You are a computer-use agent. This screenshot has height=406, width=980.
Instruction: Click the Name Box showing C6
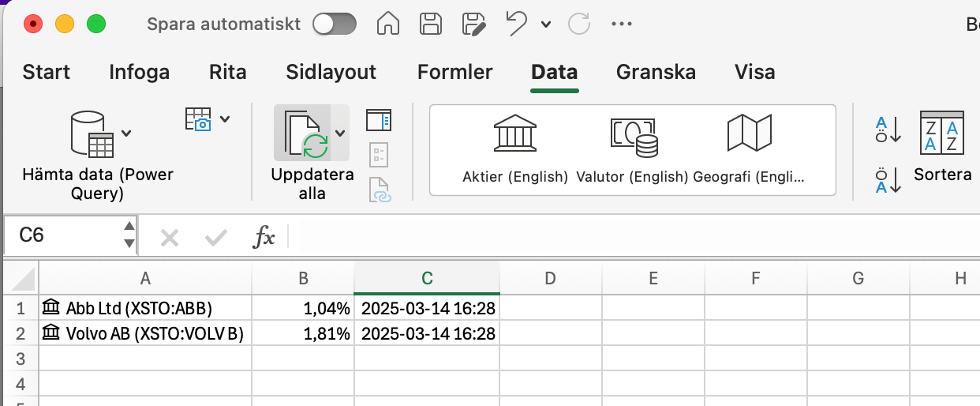62,235
